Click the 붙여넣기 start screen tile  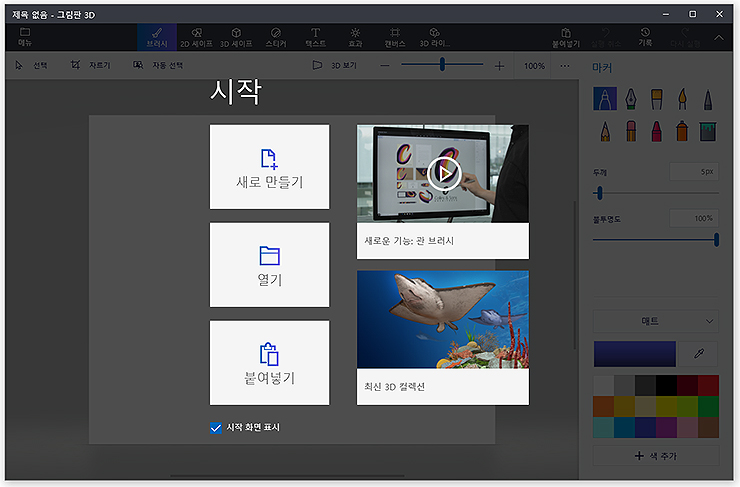pos(269,363)
